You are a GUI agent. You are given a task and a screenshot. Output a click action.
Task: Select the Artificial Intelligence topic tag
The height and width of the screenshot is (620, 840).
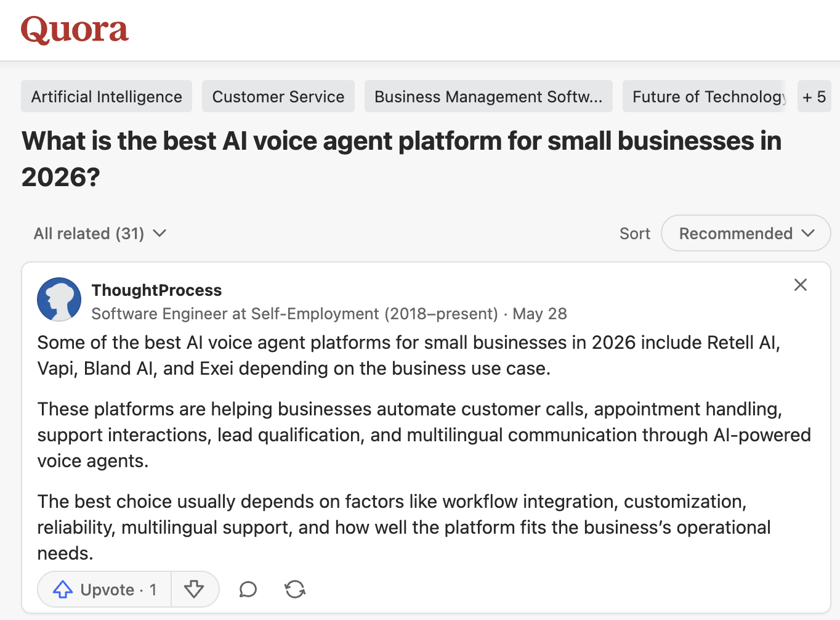107,97
